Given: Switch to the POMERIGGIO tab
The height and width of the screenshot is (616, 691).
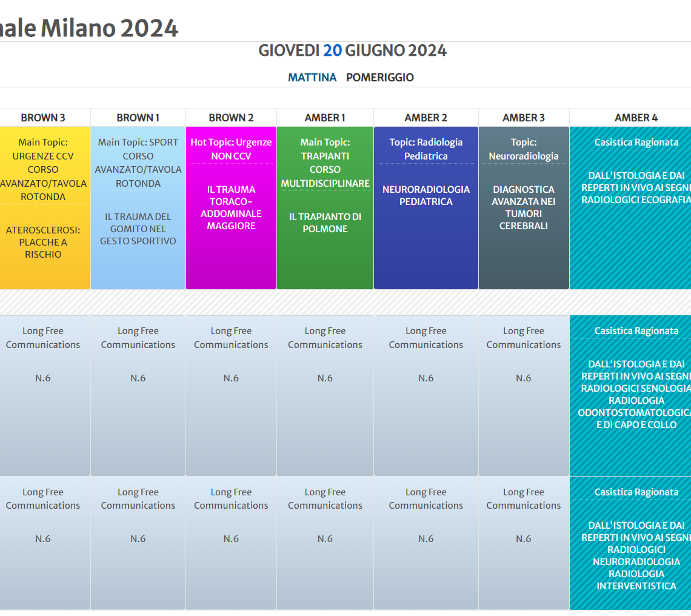Looking at the screenshot, I should 379,78.
